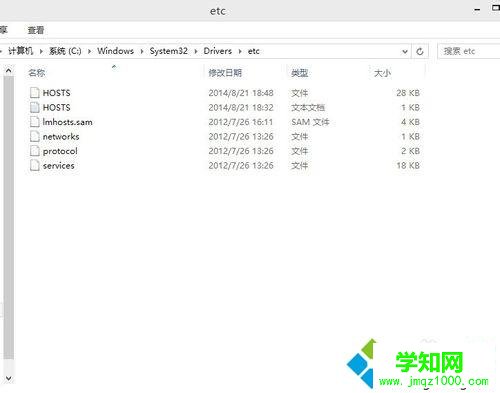Sort files by 名称 column header
The width and height of the screenshot is (500, 393).
click(37, 73)
